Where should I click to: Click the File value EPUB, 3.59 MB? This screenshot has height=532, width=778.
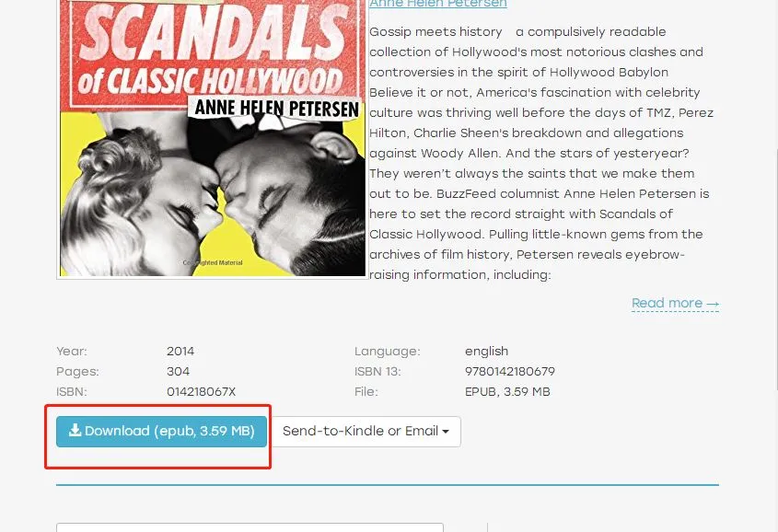507,392
